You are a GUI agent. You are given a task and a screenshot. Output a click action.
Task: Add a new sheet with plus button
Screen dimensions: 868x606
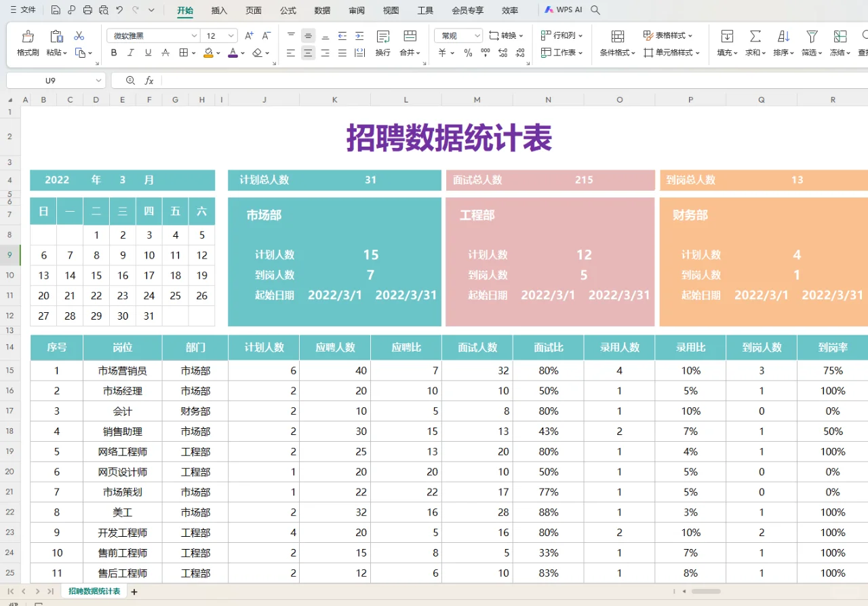pyautogui.click(x=134, y=592)
